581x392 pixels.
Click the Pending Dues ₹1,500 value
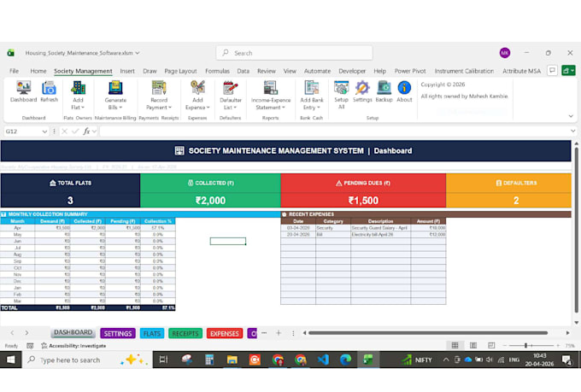point(363,201)
